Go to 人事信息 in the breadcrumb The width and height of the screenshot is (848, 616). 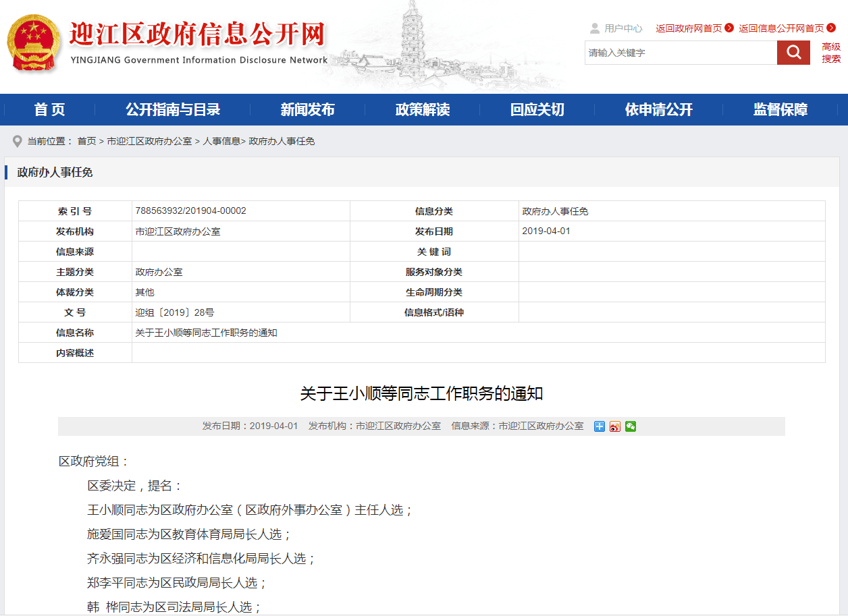tap(221, 141)
